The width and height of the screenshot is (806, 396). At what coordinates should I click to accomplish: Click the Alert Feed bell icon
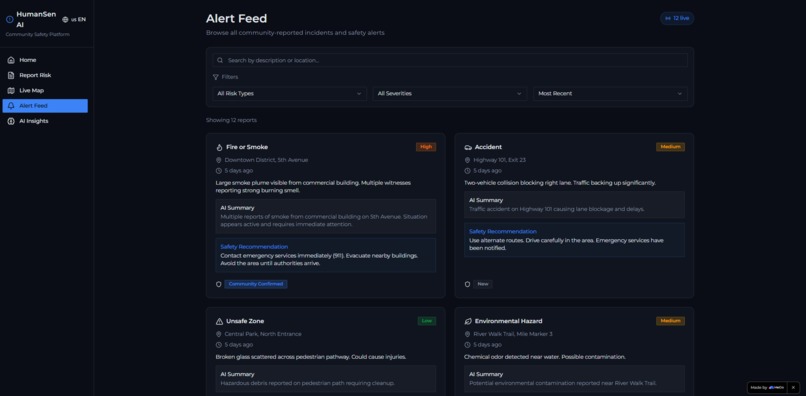point(11,106)
